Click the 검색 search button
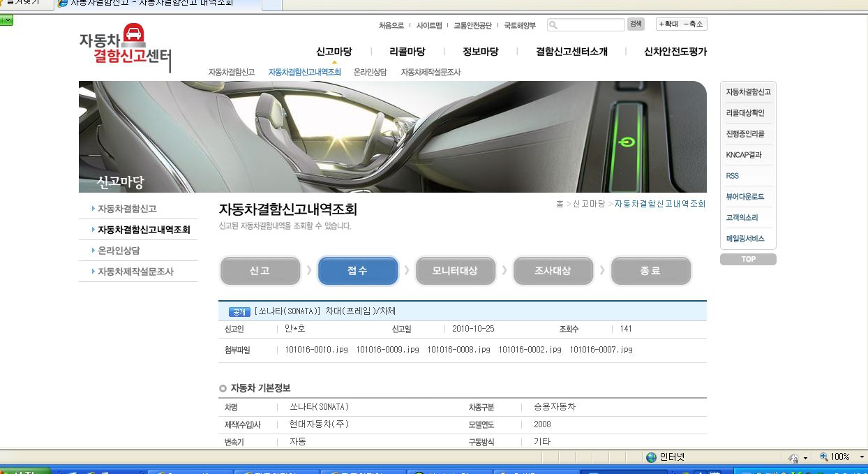 pyautogui.click(x=636, y=24)
